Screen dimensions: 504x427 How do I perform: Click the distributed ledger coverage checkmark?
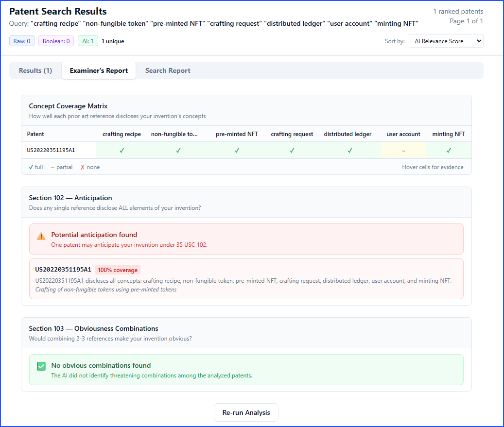click(350, 151)
